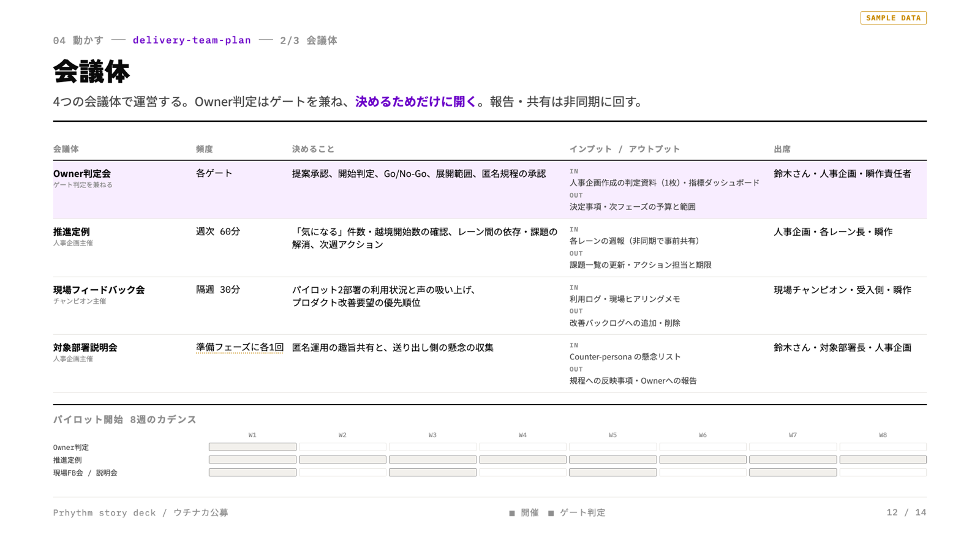Screen dimensions: 980x551
Task: Open the delivery-team-plan breadcrumb link
Action: tap(192, 40)
